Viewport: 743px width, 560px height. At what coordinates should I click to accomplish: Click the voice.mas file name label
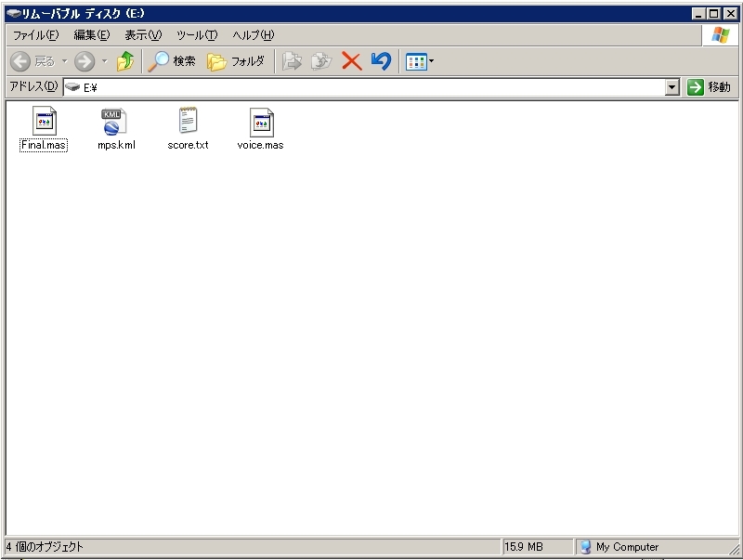point(260,145)
